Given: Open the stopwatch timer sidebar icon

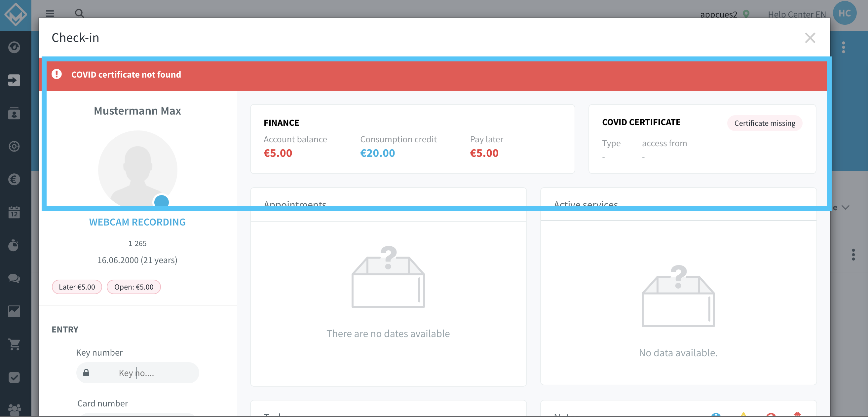Looking at the screenshot, I should 14,245.
